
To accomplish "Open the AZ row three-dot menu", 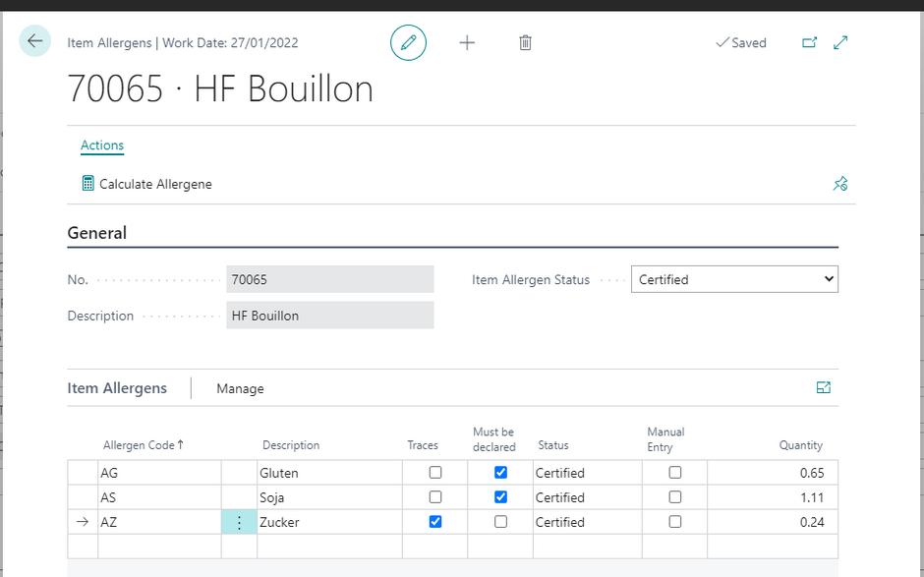I will point(239,523).
